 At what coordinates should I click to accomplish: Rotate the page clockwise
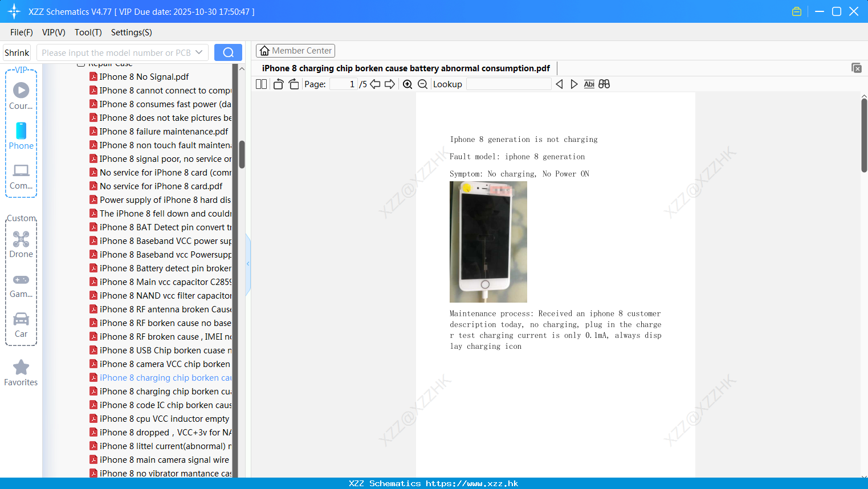coord(294,84)
